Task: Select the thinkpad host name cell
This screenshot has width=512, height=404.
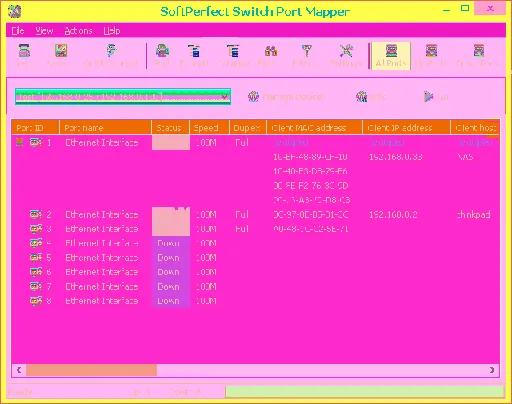Action: pos(474,214)
